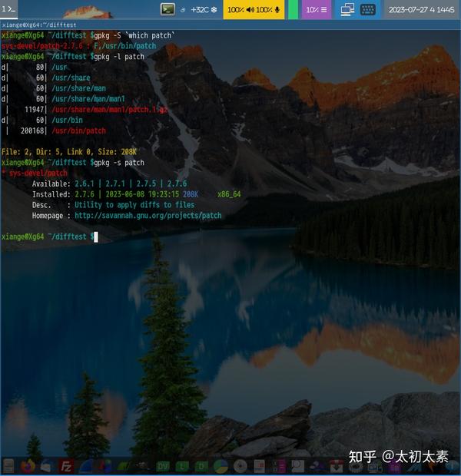This screenshot has height=476, width=461.
Task: Launch FileZilla from dock
Action: pos(66,466)
